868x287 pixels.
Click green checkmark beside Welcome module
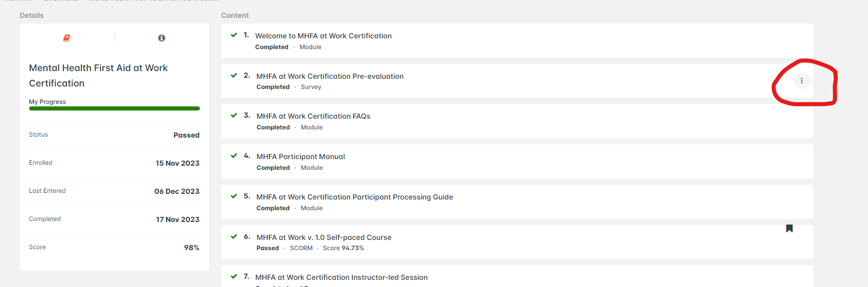point(234,35)
